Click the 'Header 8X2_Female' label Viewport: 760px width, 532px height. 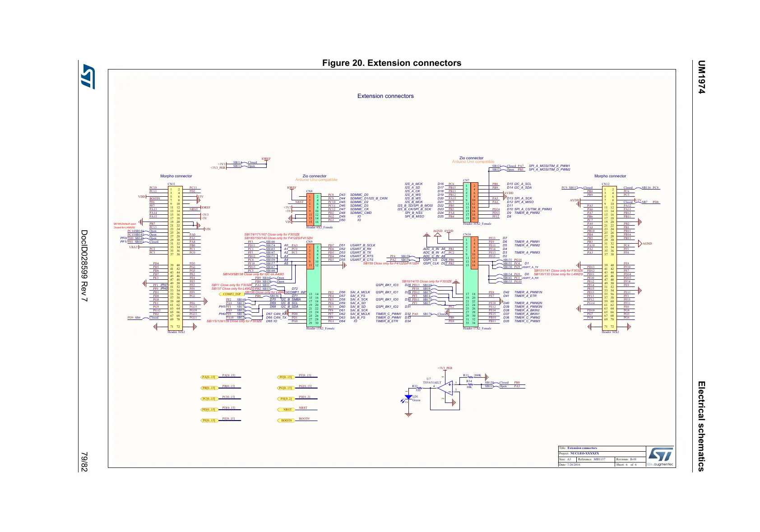[x=320, y=227]
